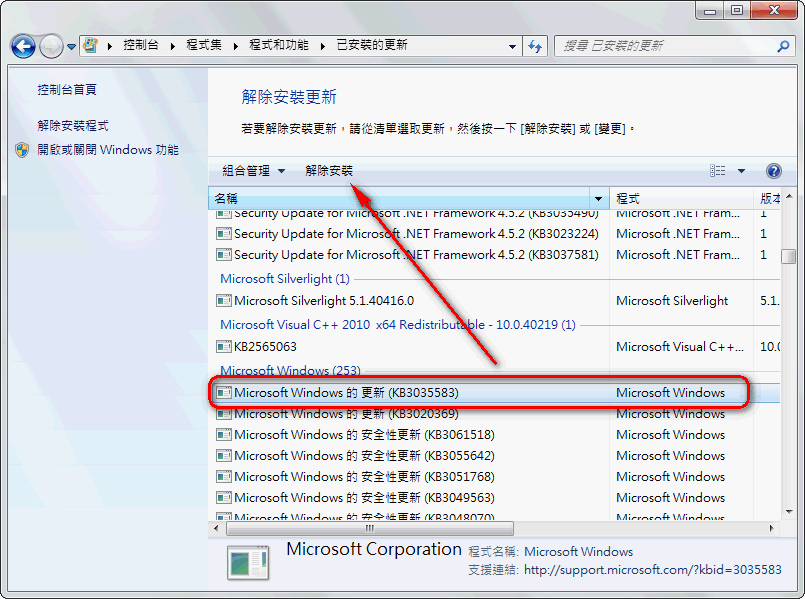This screenshot has width=805, height=599.
Task: Click the icon next to KB3049563
Action: 224,498
